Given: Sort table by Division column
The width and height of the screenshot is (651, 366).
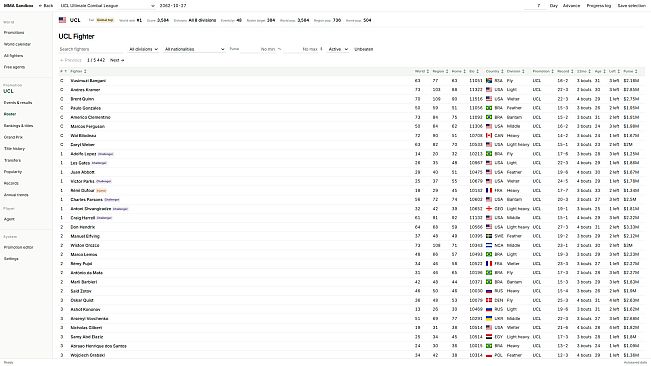Looking at the screenshot, I should [x=516, y=71].
